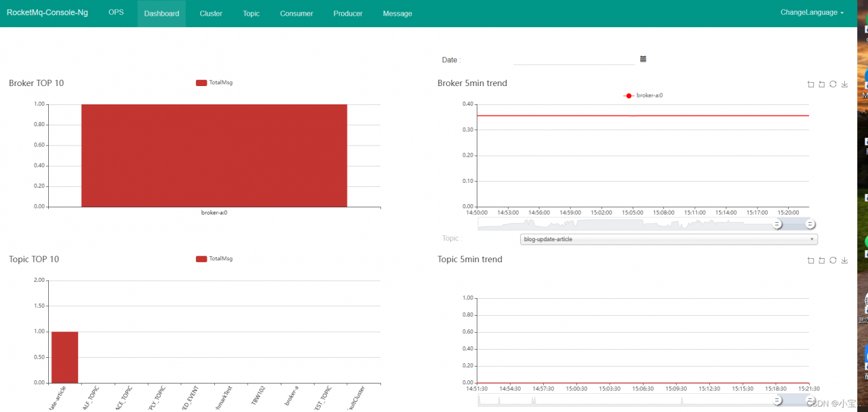Viewport: 868px width, 412px height.
Task: Expand the ChangeLanguage menu
Action: click(x=812, y=13)
